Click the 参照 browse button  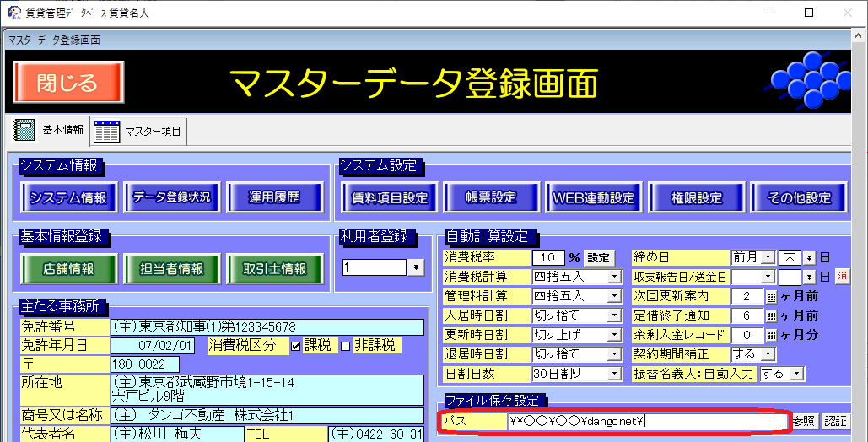tap(803, 421)
